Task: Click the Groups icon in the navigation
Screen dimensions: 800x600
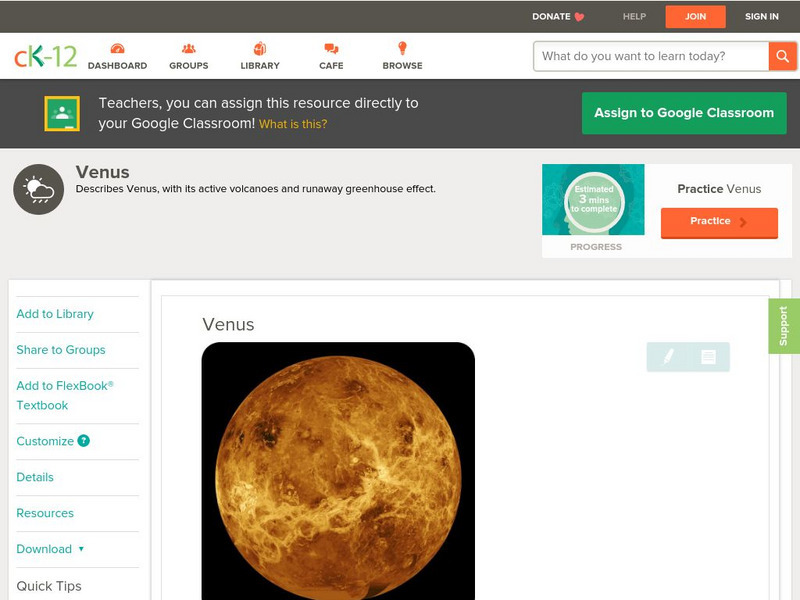Action: tap(189, 47)
